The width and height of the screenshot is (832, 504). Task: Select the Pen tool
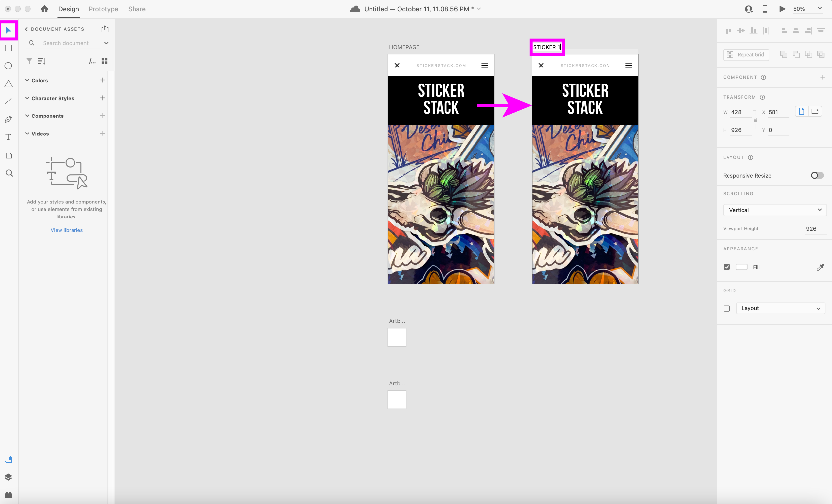point(8,119)
